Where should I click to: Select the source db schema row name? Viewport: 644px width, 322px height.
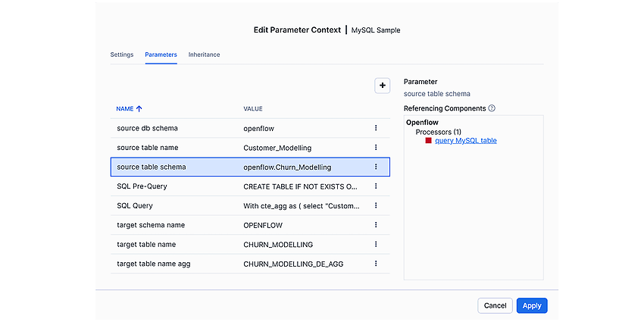point(148,128)
